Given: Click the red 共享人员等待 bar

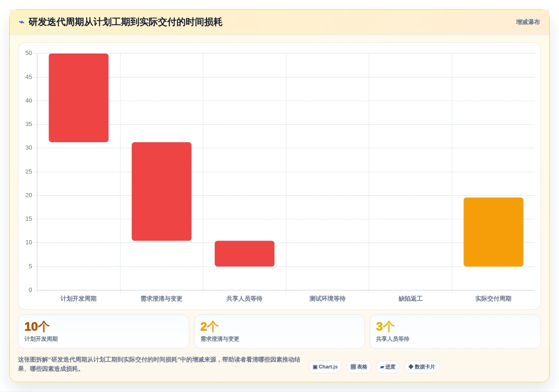Looking at the screenshot, I should coord(244,253).
